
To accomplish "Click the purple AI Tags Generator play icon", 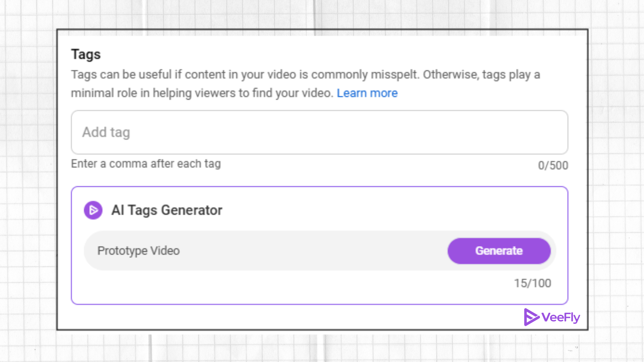I will coord(93,210).
